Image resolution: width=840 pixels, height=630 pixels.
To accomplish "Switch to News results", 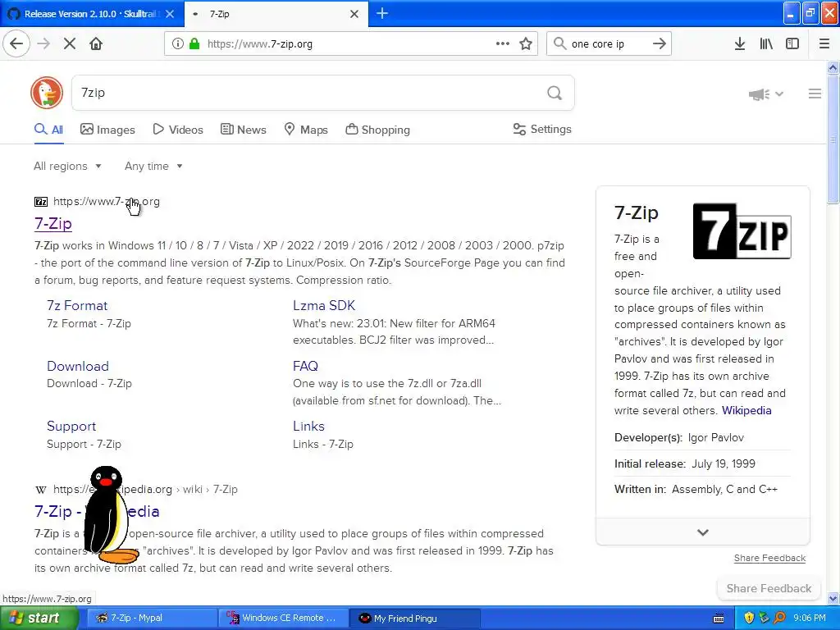I will 243,130.
